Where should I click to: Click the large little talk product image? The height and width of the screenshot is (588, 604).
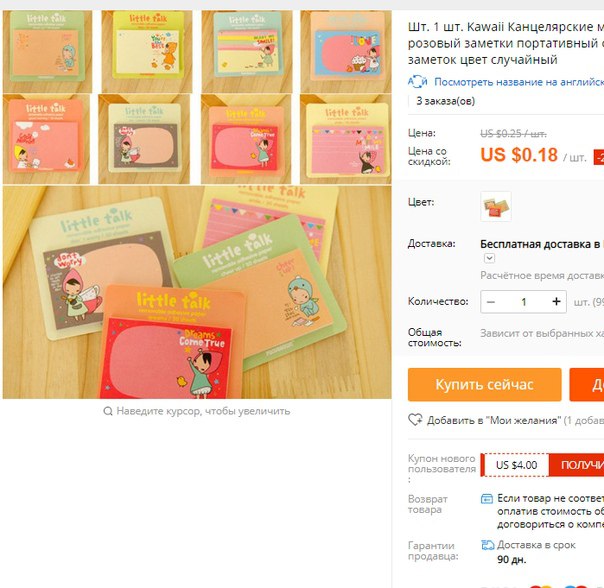(x=197, y=292)
